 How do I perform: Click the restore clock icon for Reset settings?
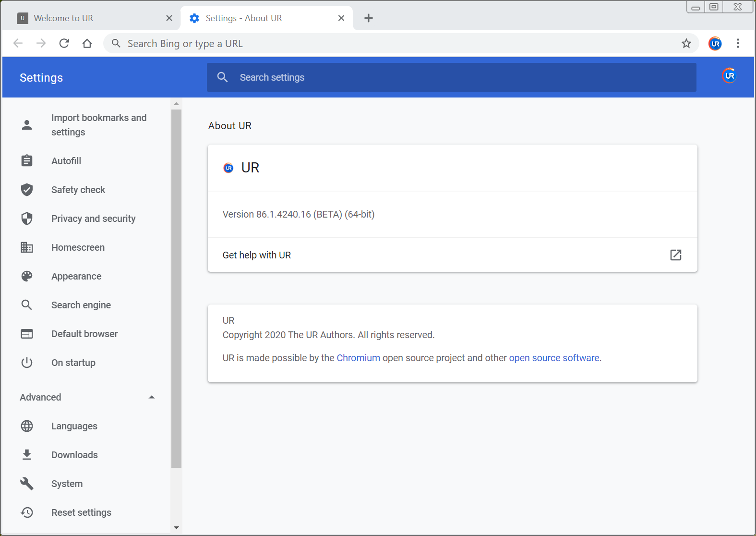(x=27, y=512)
